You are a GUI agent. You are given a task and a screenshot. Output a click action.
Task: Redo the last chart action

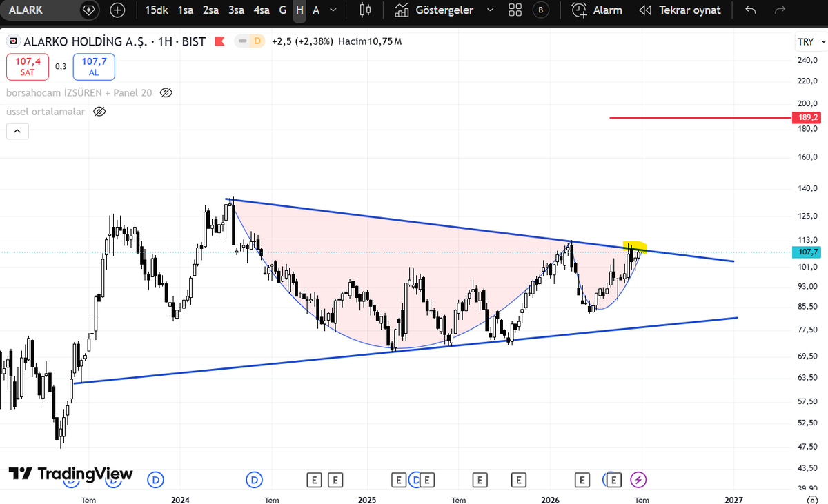click(780, 10)
